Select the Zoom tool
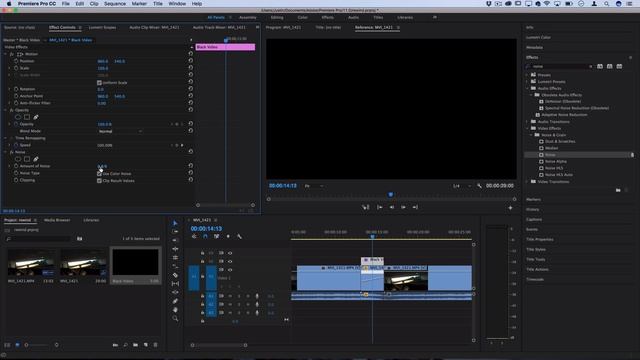The height and width of the screenshot is (360, 640). tap(175, 318)
